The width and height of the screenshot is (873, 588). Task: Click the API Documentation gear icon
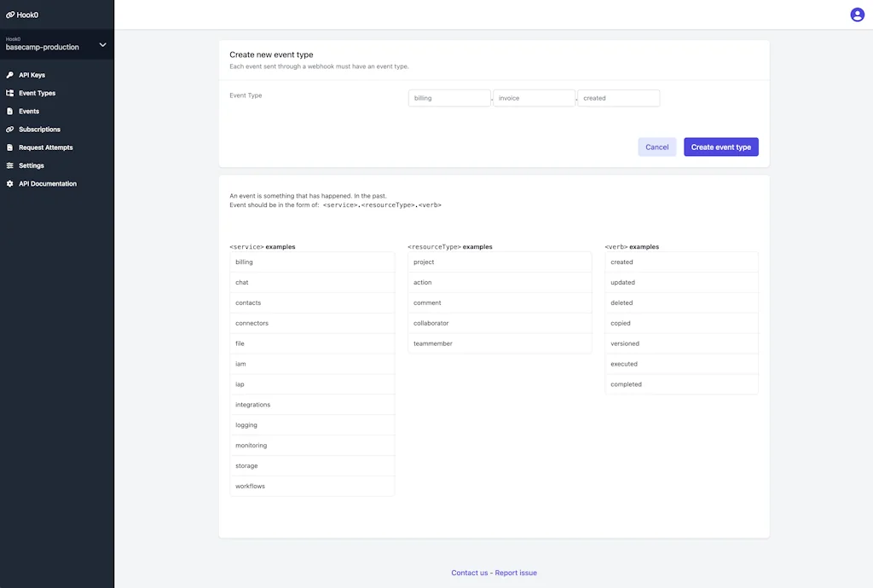tap(10, 184)
